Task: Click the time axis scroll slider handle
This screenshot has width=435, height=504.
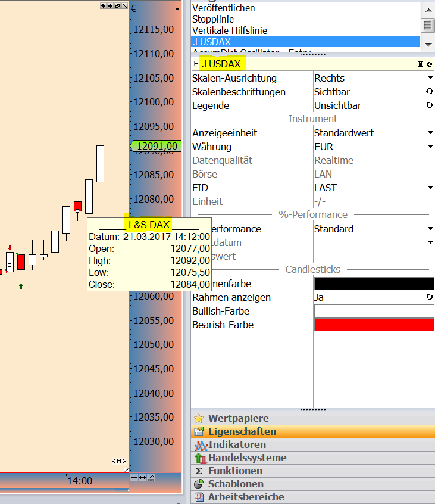Action: 121,490
